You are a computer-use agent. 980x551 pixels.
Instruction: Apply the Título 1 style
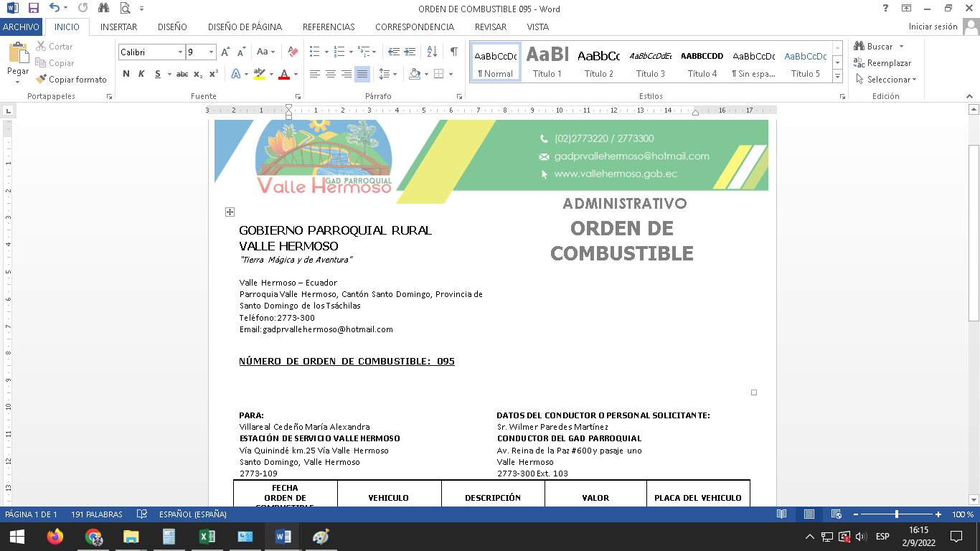[x=547, y=63]
